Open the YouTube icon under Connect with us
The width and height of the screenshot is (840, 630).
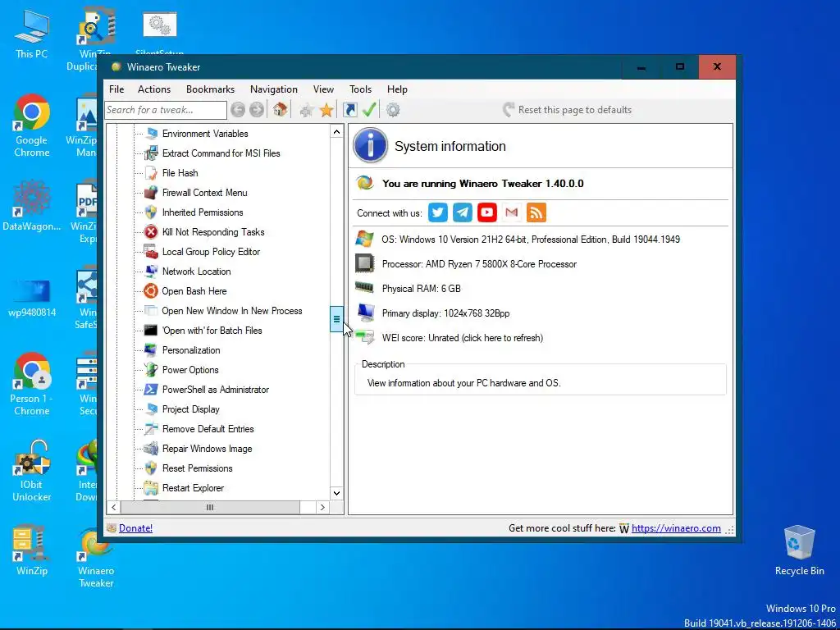click(487, 212)
